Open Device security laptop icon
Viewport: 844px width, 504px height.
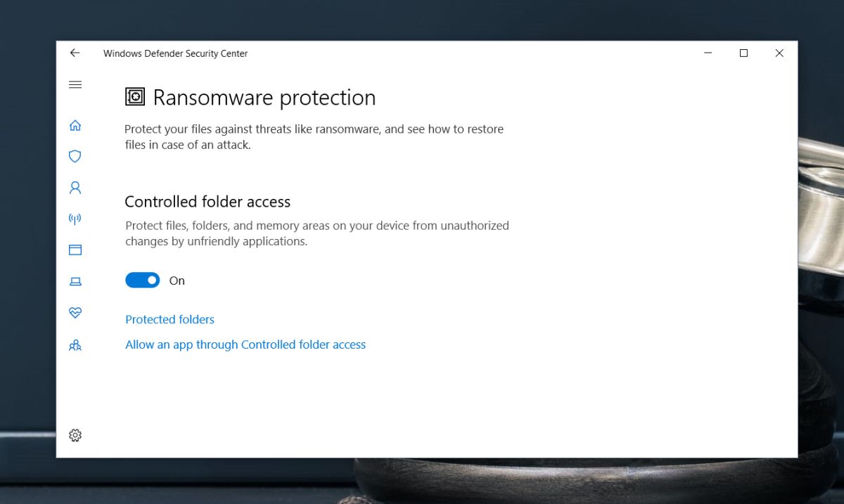[x=75, y=281]
